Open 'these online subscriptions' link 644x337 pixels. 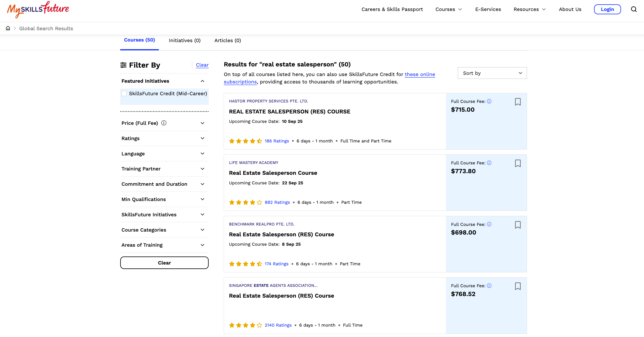tap(420, 74)
